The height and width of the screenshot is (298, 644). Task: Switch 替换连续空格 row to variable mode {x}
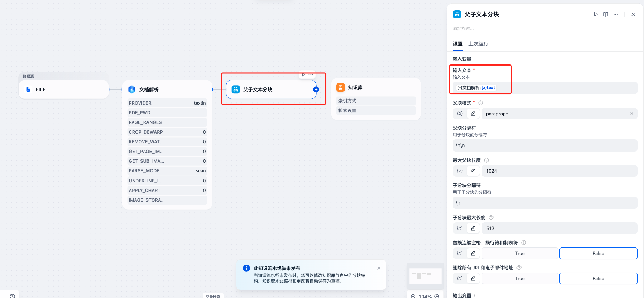(x=460, y=253)
